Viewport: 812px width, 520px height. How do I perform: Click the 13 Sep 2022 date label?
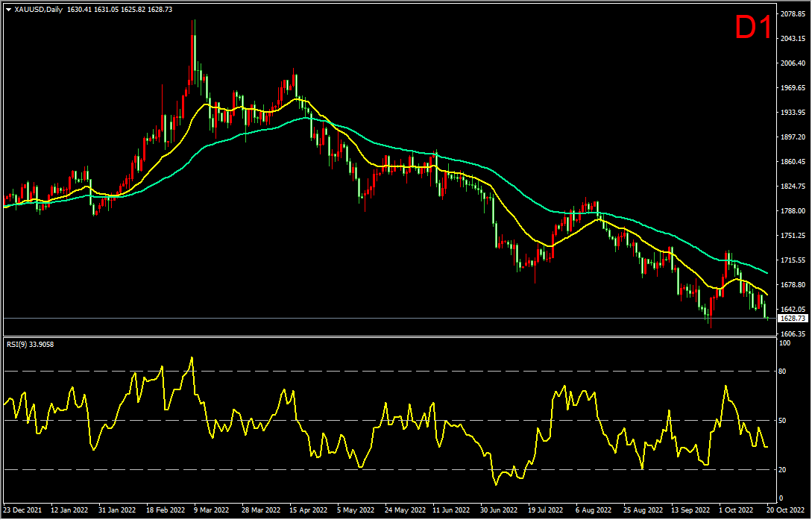(x=692, y=510)
